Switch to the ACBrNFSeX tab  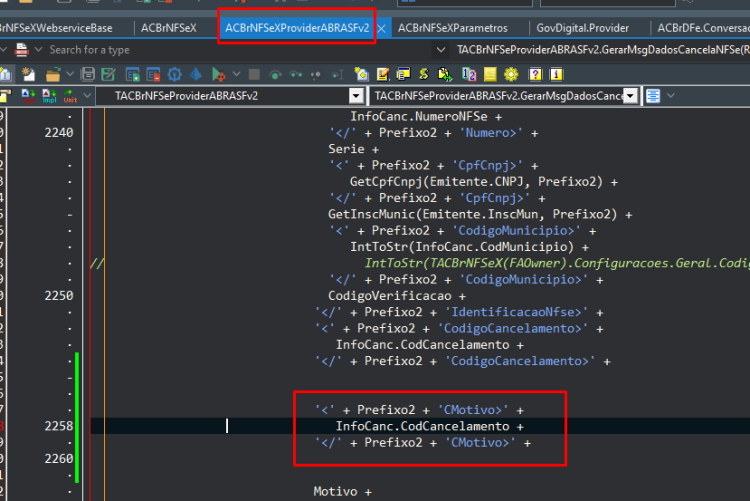click(169, 28)
